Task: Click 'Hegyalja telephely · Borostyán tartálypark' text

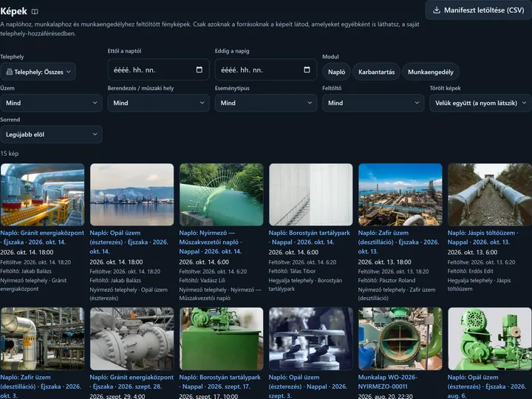Action: click(x=305, y=284)
